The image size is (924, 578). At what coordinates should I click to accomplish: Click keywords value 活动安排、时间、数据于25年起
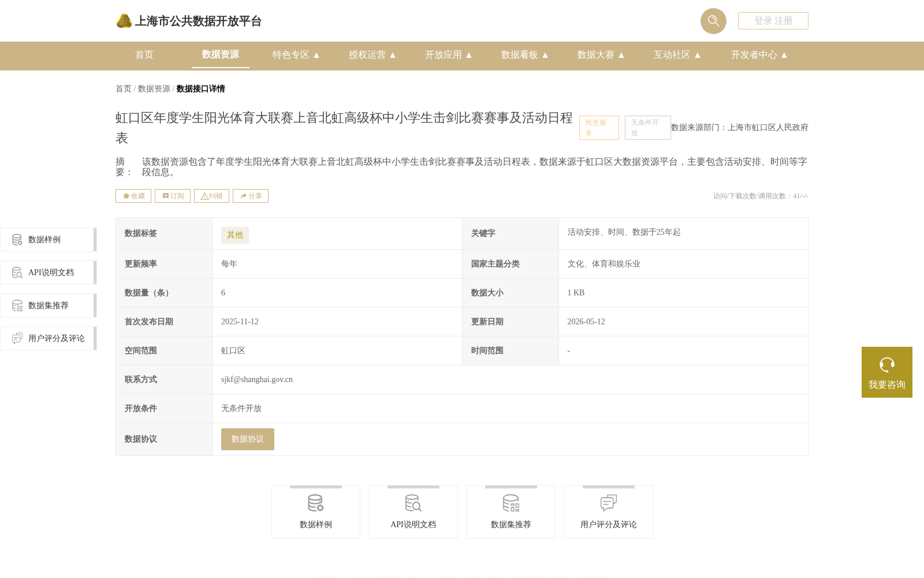(624, 232)
